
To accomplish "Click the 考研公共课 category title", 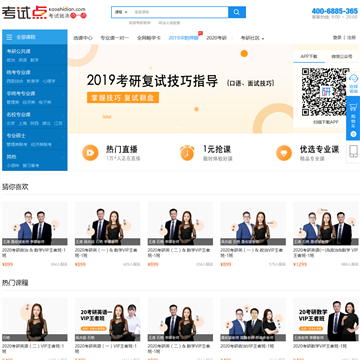I will pyautogui.click(x=19, y=51).
